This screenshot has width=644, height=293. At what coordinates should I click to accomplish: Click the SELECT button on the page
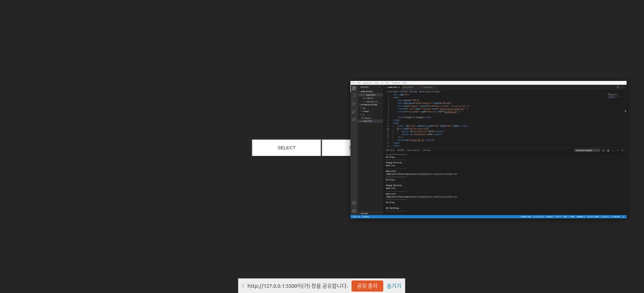point(286,148)
